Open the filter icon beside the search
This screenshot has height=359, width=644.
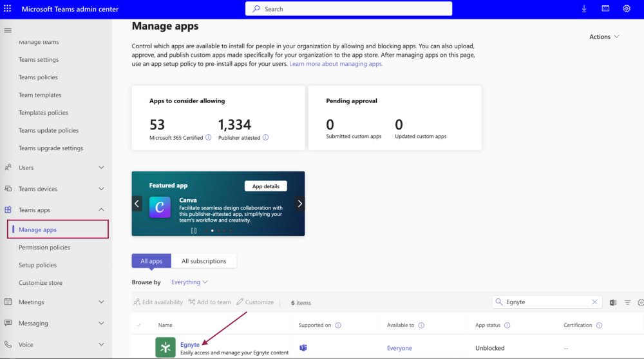(x=627, y=303)
